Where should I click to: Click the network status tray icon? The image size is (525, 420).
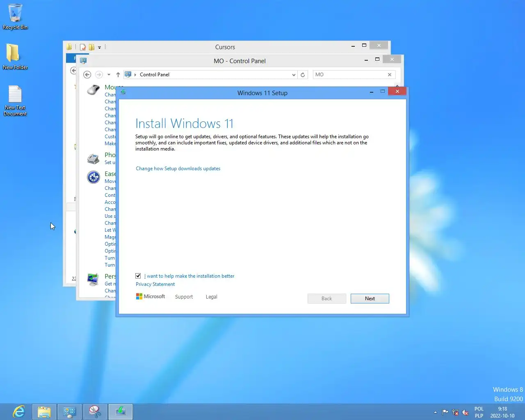click(455, 412)
